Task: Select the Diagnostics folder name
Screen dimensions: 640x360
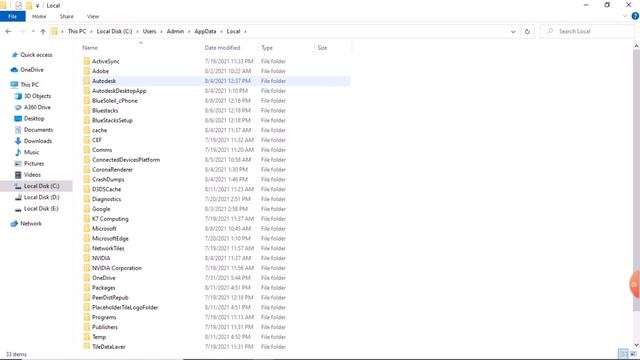Action: point(107,199)
